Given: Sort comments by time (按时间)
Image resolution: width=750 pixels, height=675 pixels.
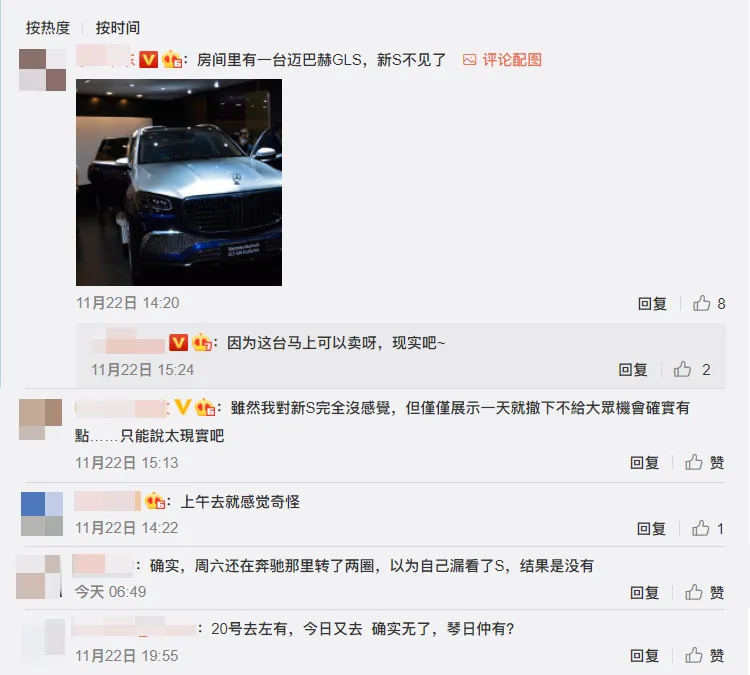Looking at the screenshot, I should click(x=118, y=28).
